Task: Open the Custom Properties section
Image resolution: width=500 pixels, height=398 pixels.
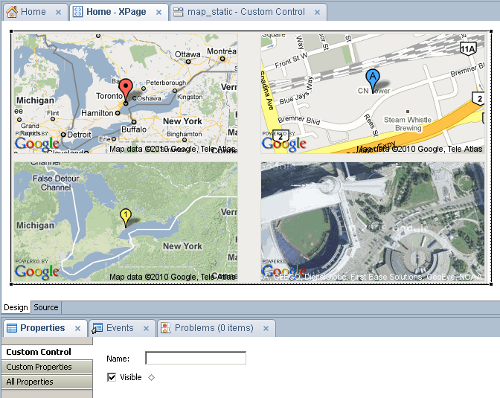Action: [47, 367]
